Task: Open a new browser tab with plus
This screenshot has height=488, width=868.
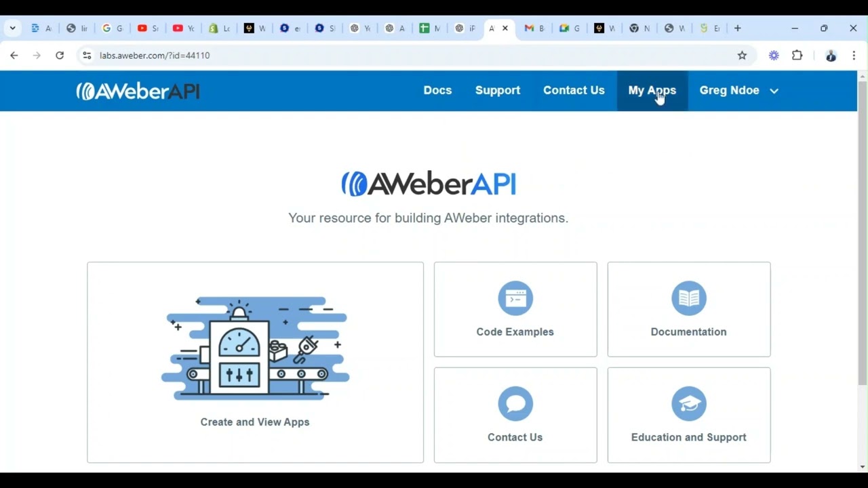Action: (738, 28)
